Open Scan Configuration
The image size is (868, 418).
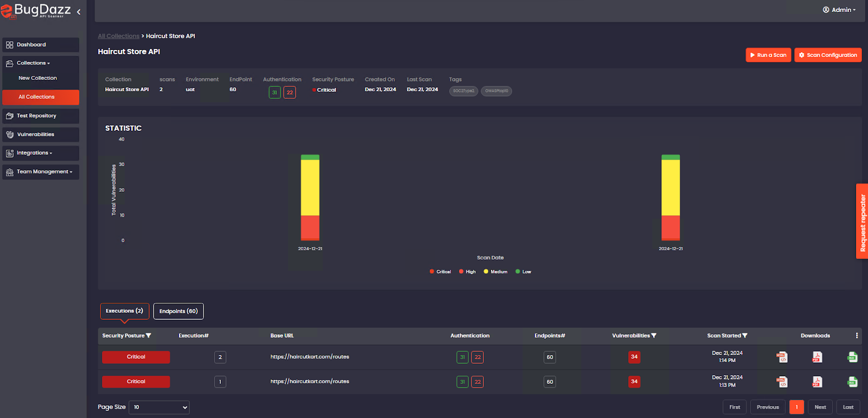tap(828, 55)
